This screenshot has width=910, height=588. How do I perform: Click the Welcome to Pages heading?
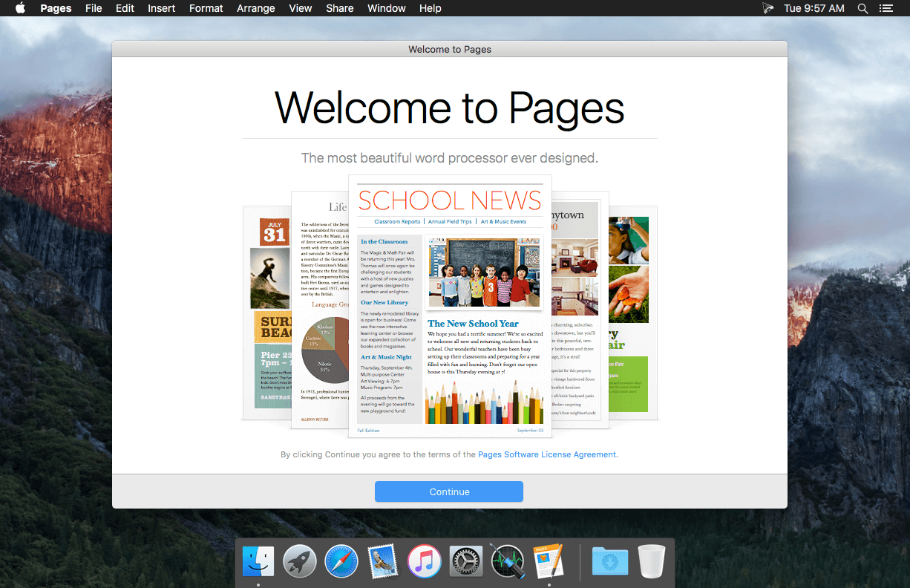(x=450, y=108)
